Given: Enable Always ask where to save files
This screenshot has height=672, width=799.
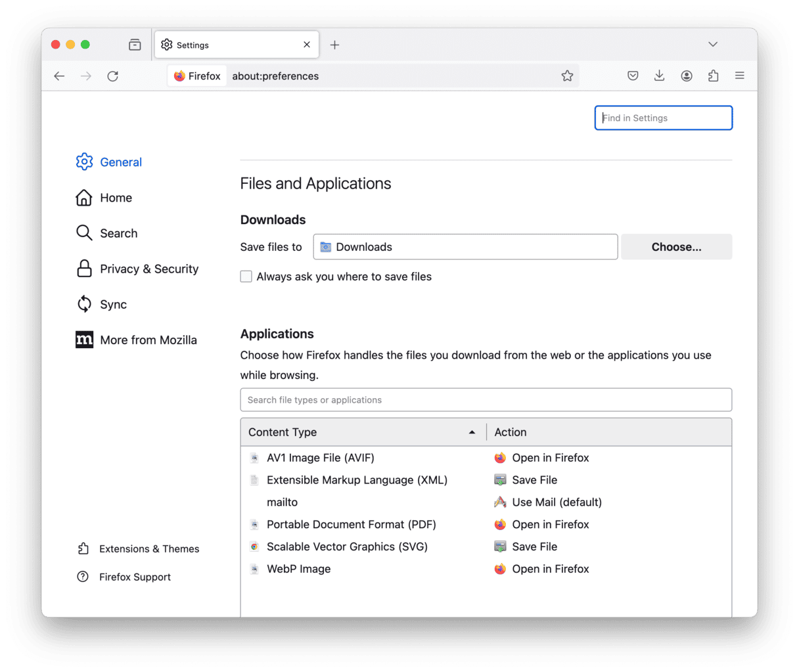Looking at the screenshot, I should [x=246, y=277].
